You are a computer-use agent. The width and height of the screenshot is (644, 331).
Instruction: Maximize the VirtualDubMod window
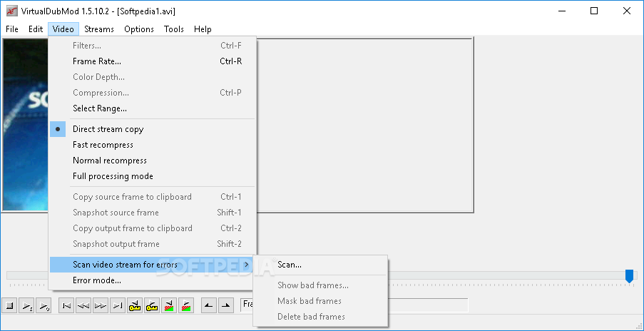(594, 11)
